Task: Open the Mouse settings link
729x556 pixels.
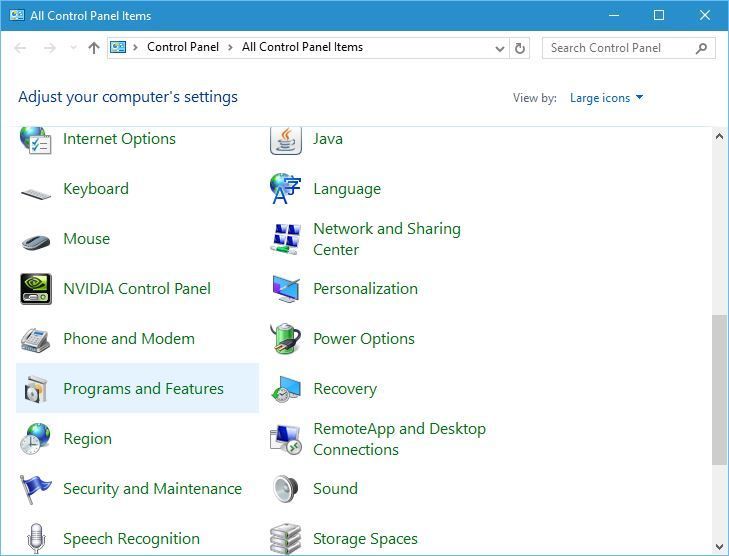Action: (x=86, y=239)
